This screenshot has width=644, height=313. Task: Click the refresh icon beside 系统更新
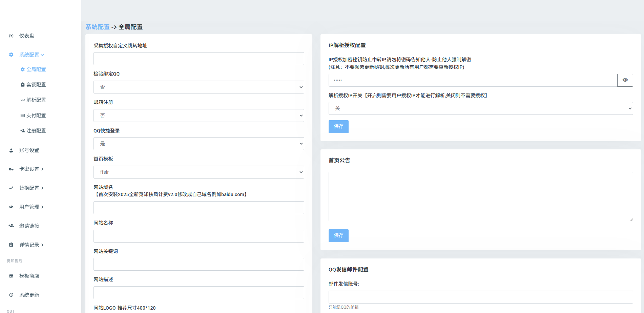tap(11, 295)
